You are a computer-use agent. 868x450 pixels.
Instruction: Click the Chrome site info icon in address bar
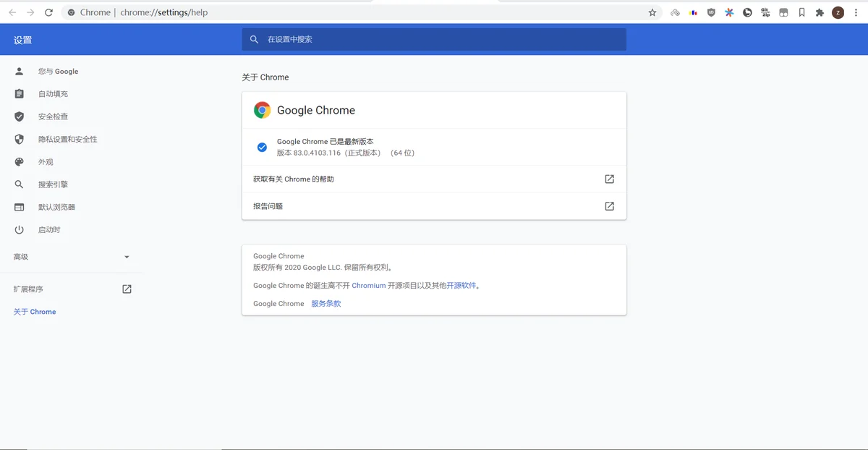click(71, 12)
